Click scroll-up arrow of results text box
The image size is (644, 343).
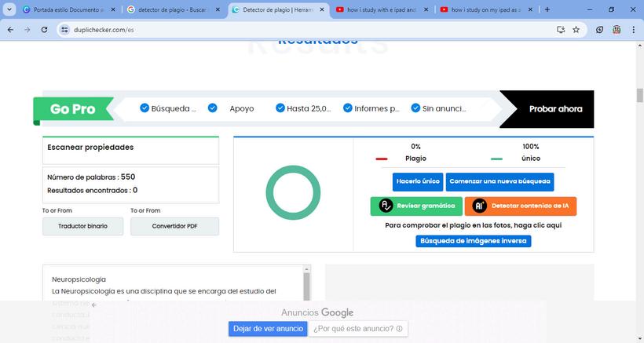[306, 268]
